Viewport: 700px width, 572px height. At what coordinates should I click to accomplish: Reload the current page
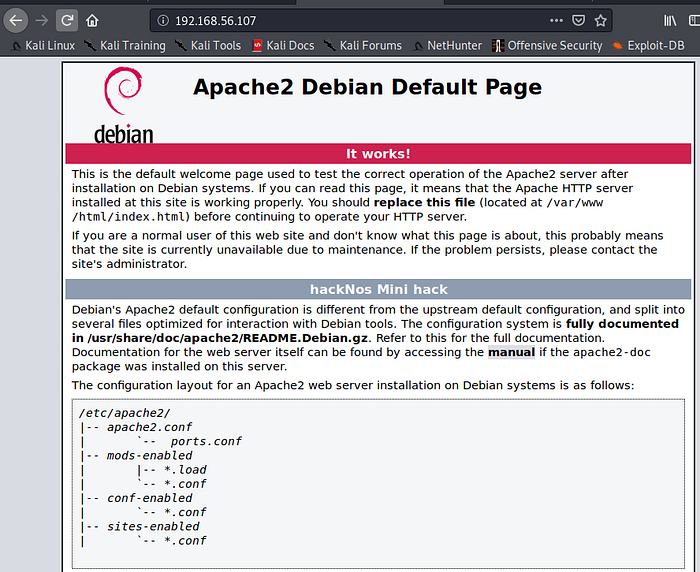coord(67,20)
